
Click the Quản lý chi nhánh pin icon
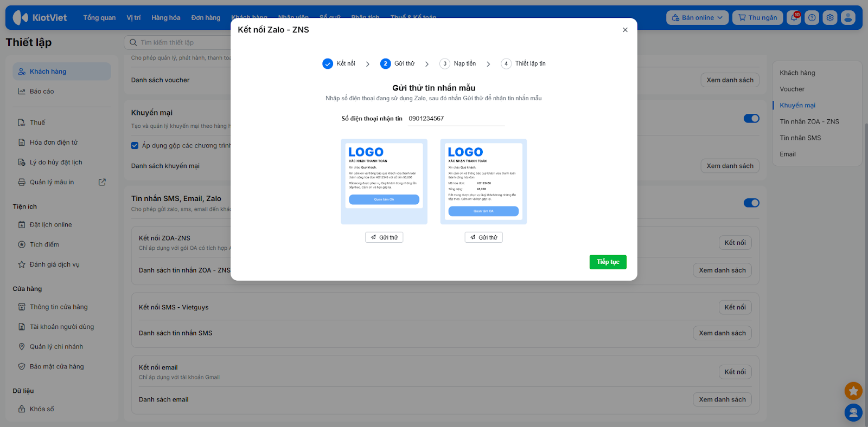point(22,347)
